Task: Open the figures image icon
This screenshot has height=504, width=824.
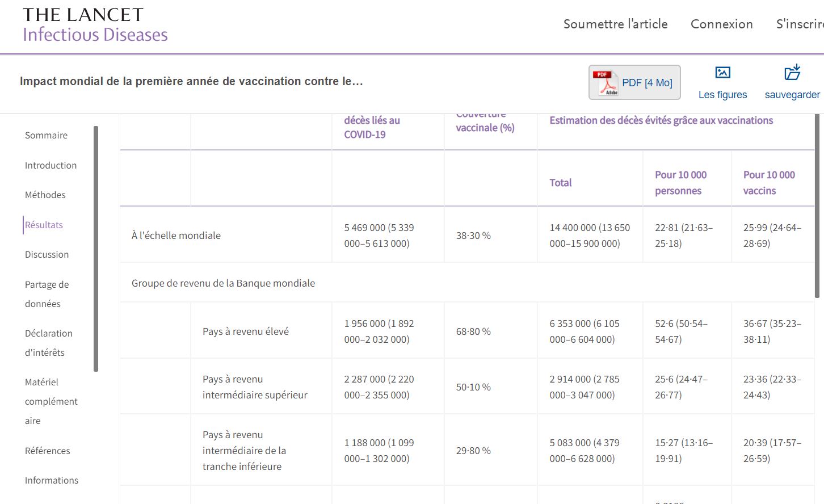Action: pyautogui.click(x=722, y=73)
